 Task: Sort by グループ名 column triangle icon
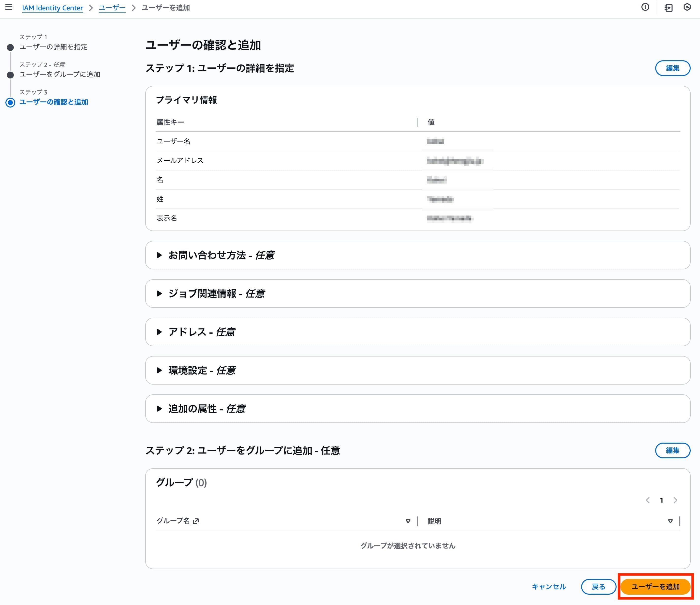click(x=408, y=521)
